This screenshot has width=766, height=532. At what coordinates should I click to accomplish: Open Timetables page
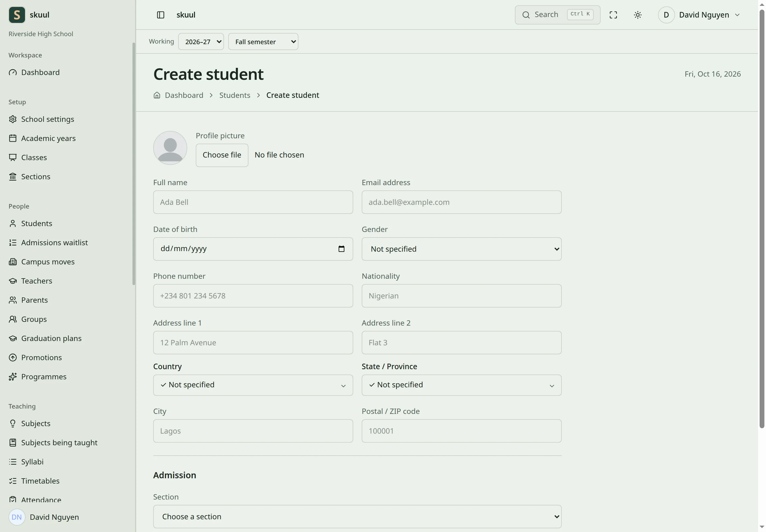34,481
